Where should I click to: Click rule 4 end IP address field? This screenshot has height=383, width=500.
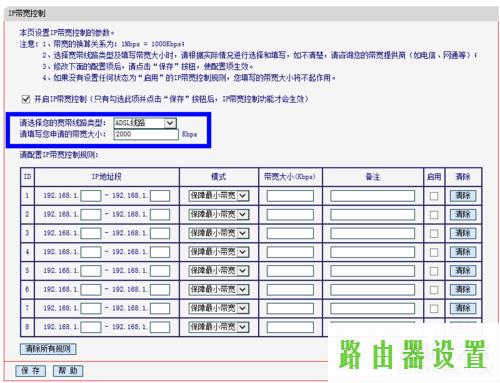click(160, 252)
